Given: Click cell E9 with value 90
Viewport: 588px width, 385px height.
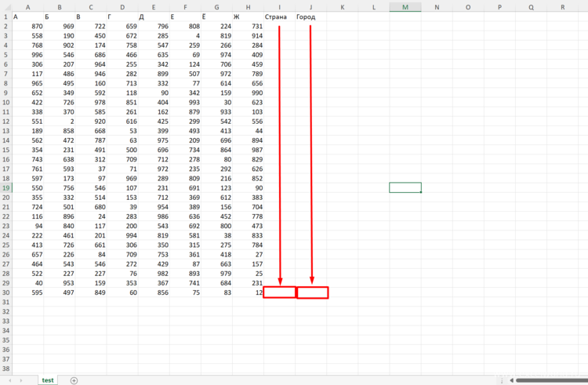Looking at the screenshot, I should [x=154, y=93].
